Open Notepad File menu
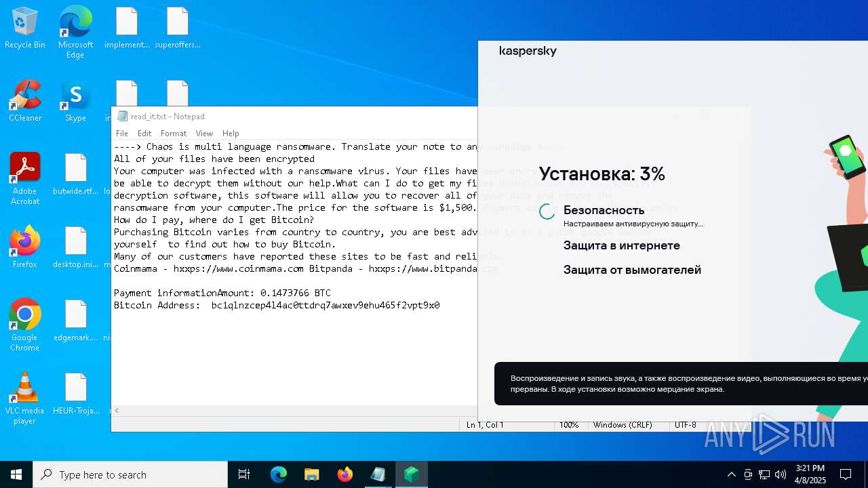The height and width of the screenshot is (488, 868). click(x=122, y=134)
